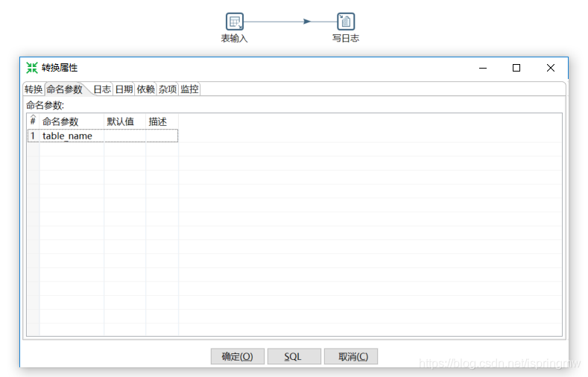588x377 pixels.
Task: Maximize the 转换属性 dialog
Action: pyautogui.click(x=516, y=68)
